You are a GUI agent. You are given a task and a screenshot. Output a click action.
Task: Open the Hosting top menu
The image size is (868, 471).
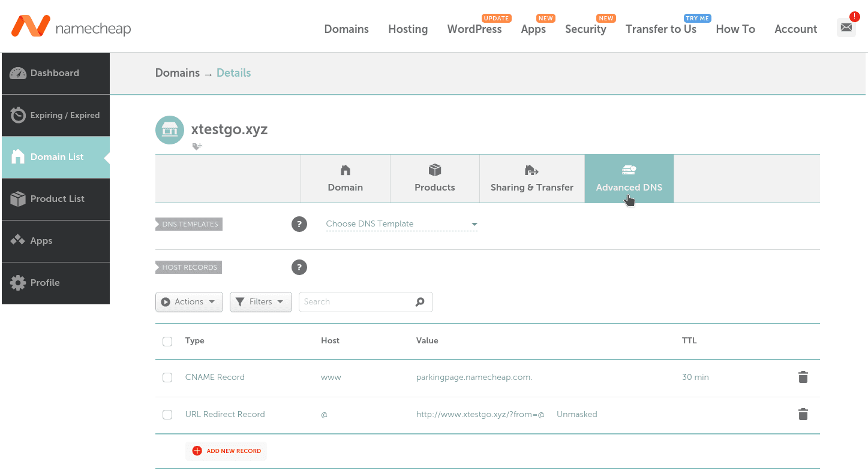408,29
